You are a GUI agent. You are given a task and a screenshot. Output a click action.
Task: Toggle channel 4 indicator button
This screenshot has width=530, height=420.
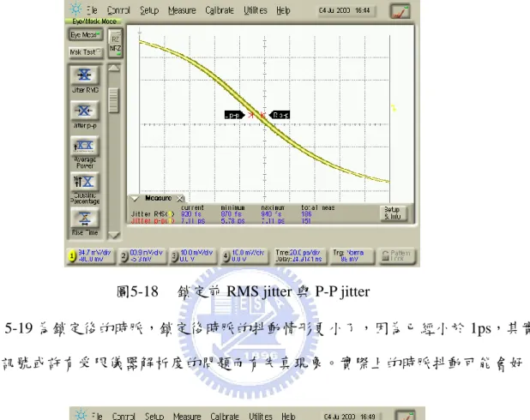pos(226,256)
